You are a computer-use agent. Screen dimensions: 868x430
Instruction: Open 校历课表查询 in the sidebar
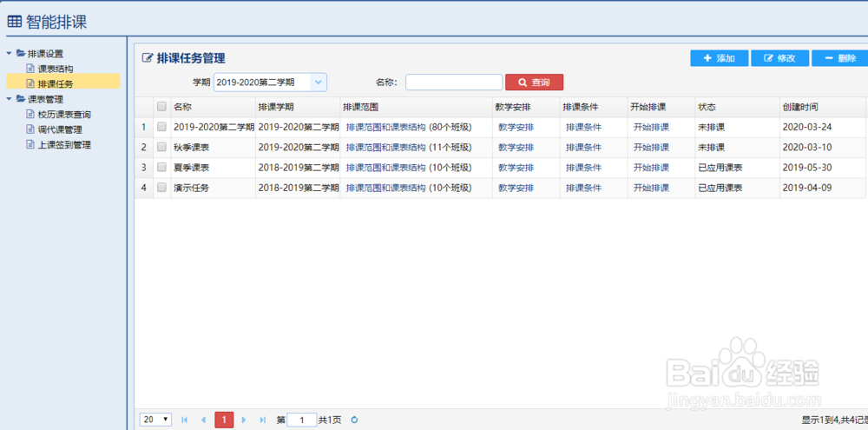coord(64,115)
